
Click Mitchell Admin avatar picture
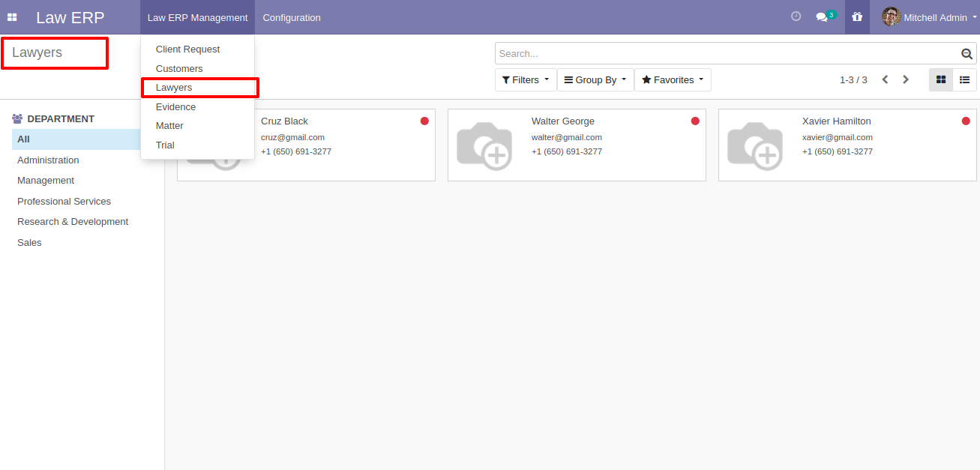pyautogui.click(x=891, y=16)
